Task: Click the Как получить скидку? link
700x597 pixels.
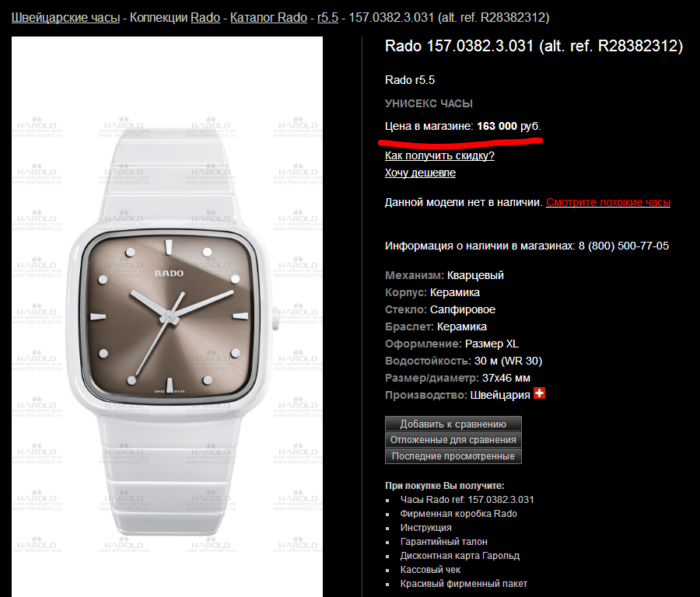Action: click(x=439, y=155)
